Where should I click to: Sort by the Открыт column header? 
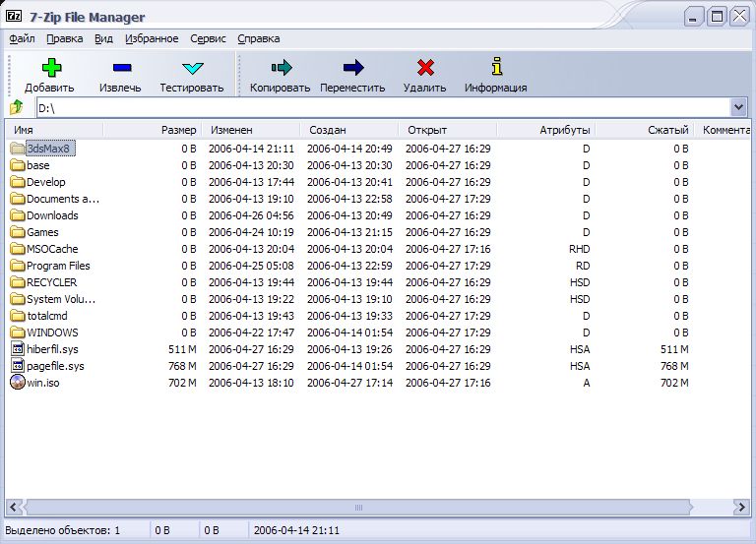click(448, 130)
